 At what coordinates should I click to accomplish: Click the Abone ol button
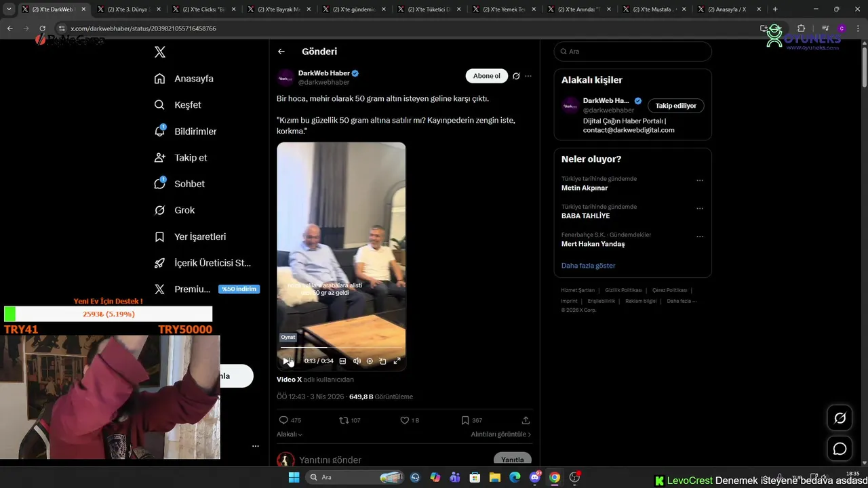[487, 76]
